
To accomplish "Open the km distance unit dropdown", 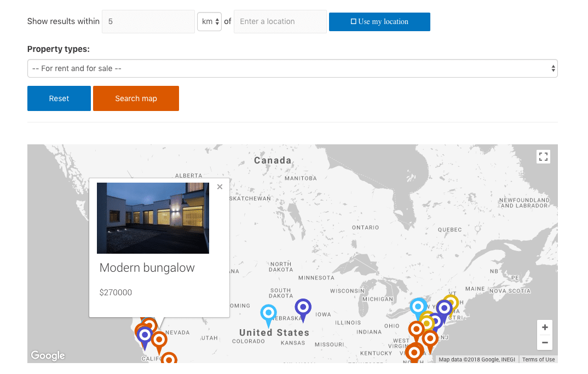I will (210, 22).
